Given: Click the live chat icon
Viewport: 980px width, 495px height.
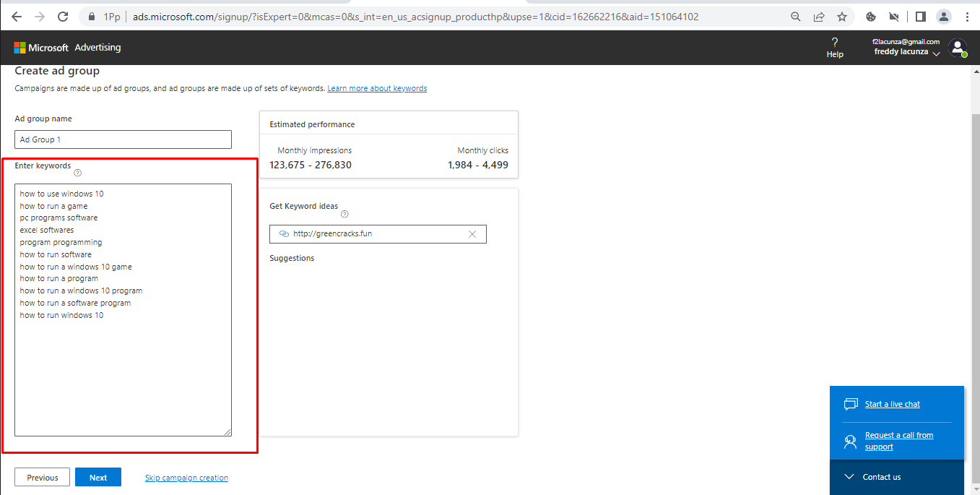Looking at the screenshot, I should (x=851, y=404).
